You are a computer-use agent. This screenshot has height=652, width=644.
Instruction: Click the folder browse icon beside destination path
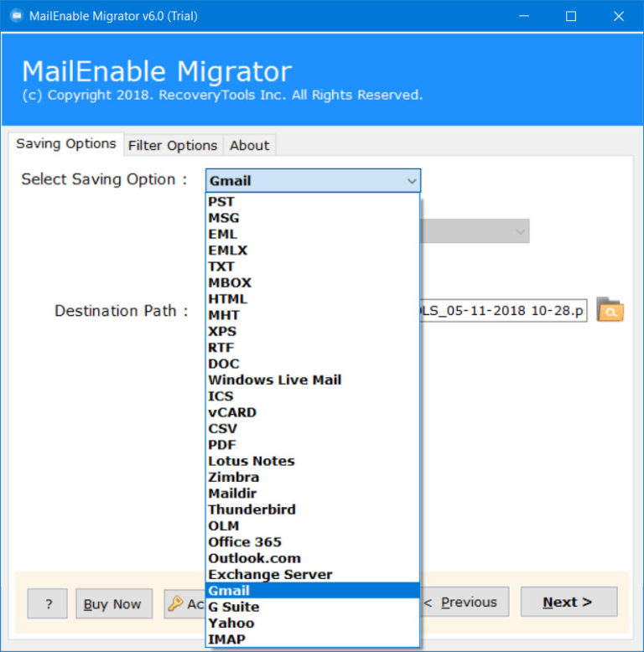tap(610, 310)
